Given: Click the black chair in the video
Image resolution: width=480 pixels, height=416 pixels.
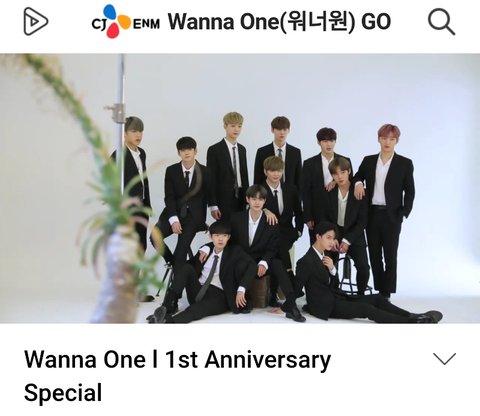Looking at the screenshot, I should 348,272.
